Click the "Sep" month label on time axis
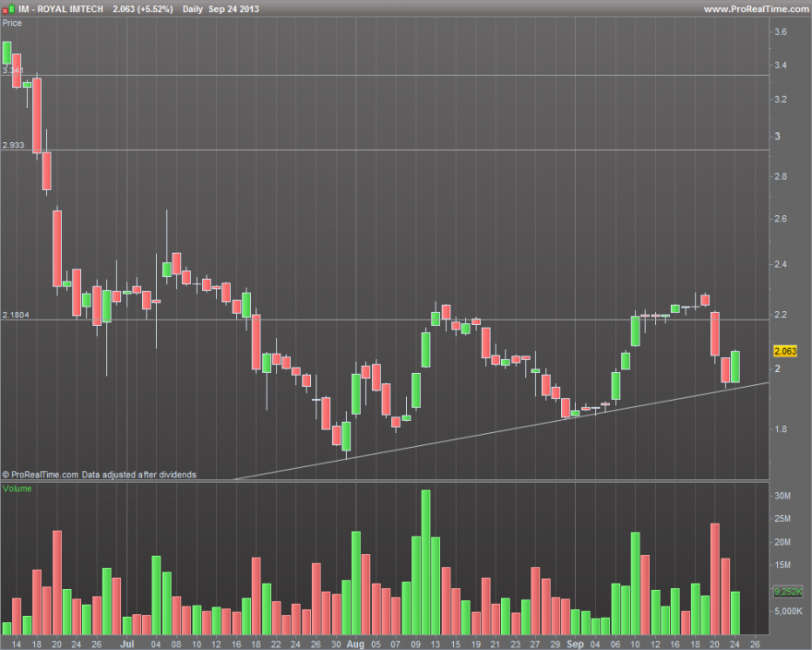This screenshot has height=650, width=812. point(575,644)
